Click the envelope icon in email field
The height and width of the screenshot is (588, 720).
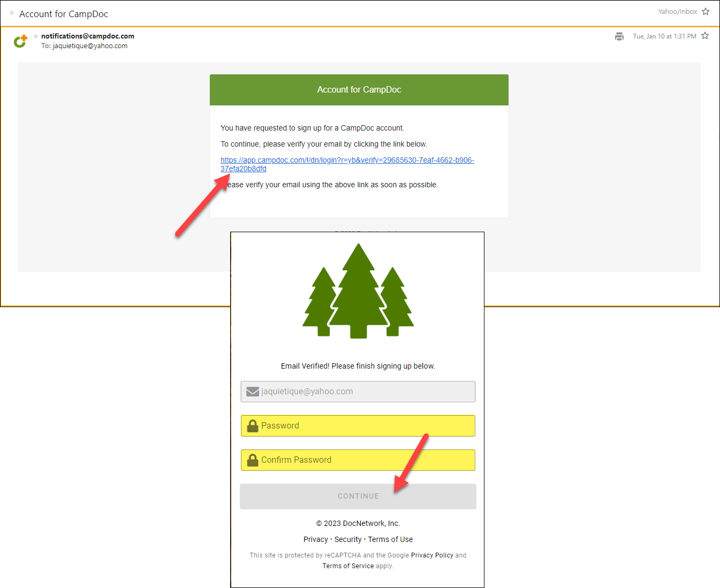tap(252, 392)
